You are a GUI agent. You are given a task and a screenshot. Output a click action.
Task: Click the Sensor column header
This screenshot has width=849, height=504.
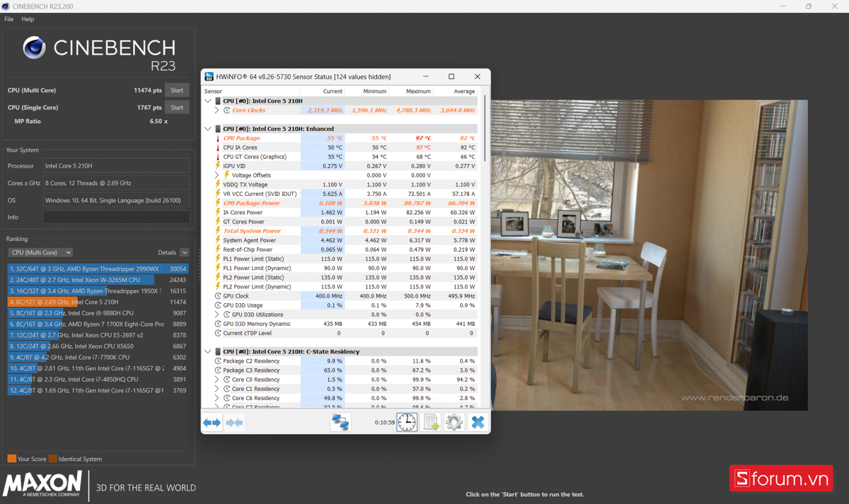click(x=250, y=91)
